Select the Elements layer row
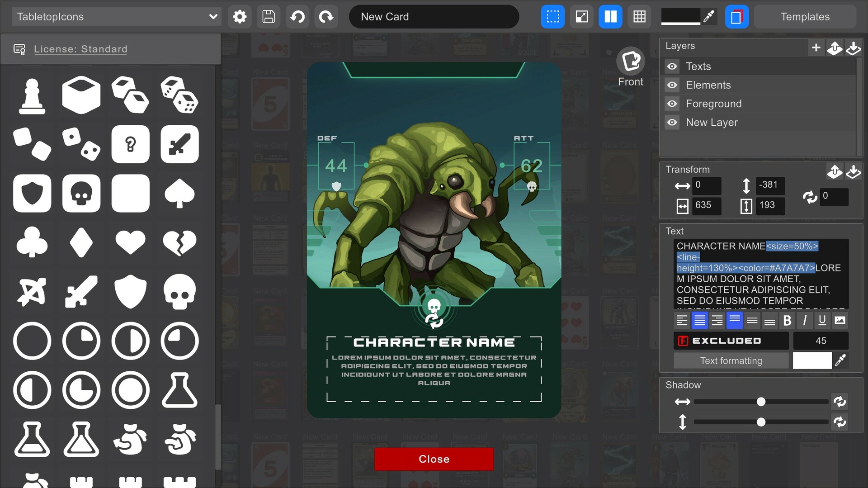Screen dimensions: 868x488 (760, 85)
